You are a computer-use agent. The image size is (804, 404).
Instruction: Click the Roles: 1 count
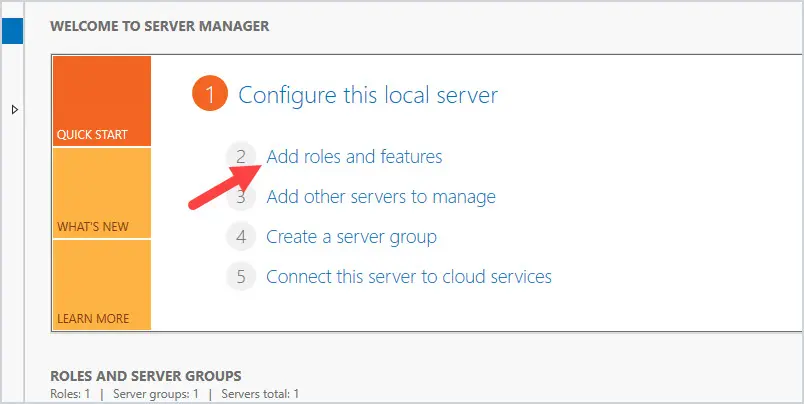click(70, 394)
